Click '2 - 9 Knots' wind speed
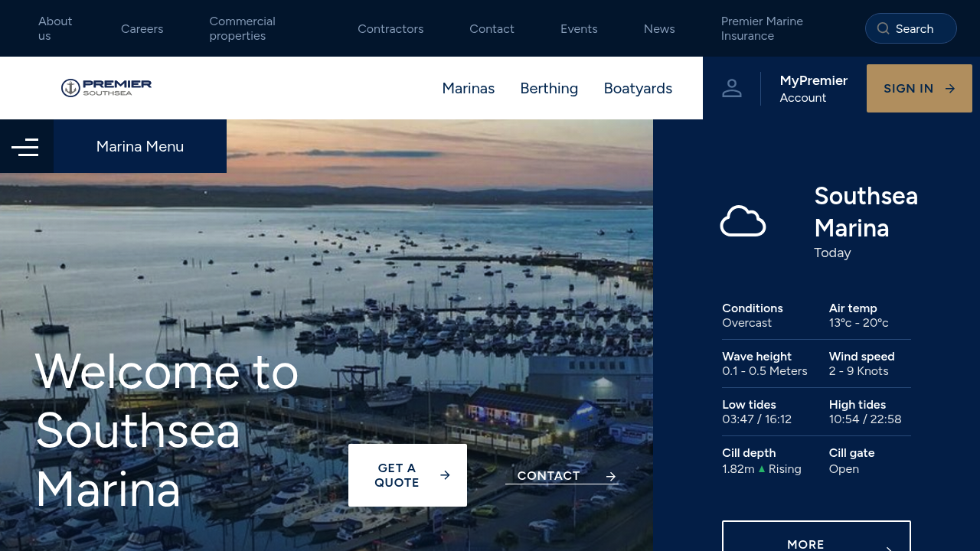Image resolution: width=980 pixels, height=551 pixels. click(x=859, y=371)
